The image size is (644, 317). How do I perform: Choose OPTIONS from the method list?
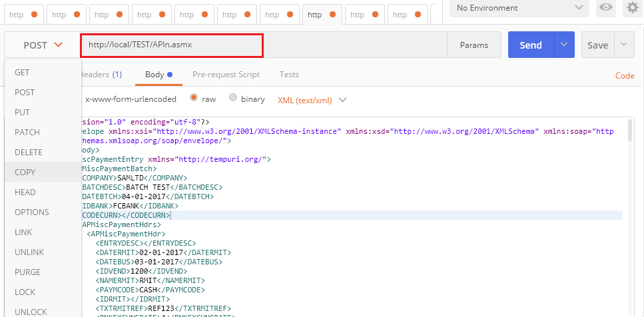[43, 212]
